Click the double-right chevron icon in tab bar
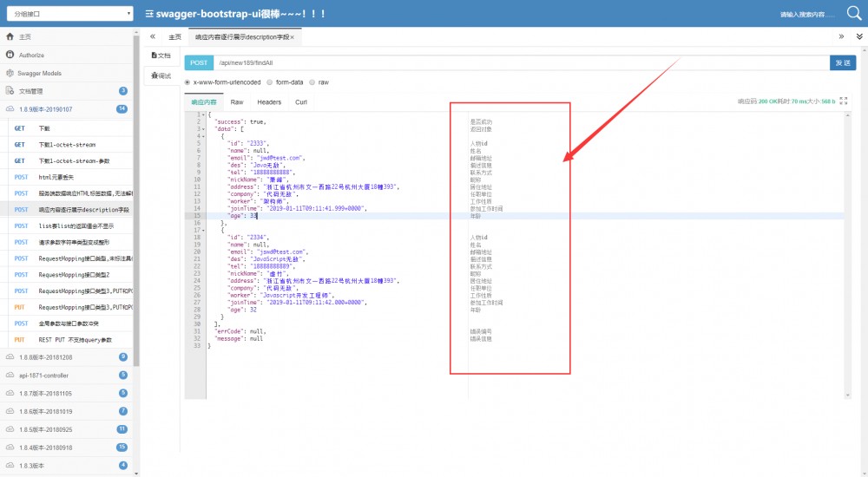 point(841,36)
